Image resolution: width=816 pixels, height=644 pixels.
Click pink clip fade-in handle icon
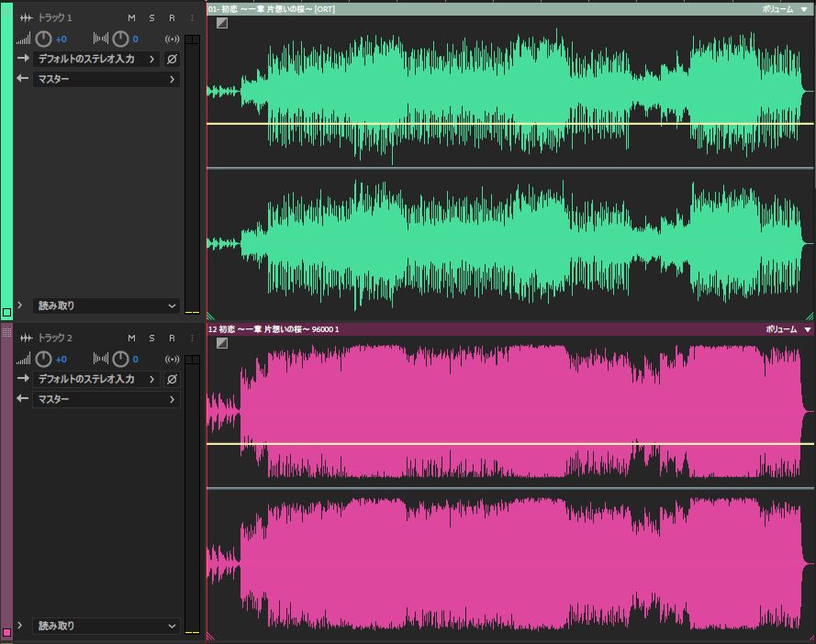coord(222,343)
